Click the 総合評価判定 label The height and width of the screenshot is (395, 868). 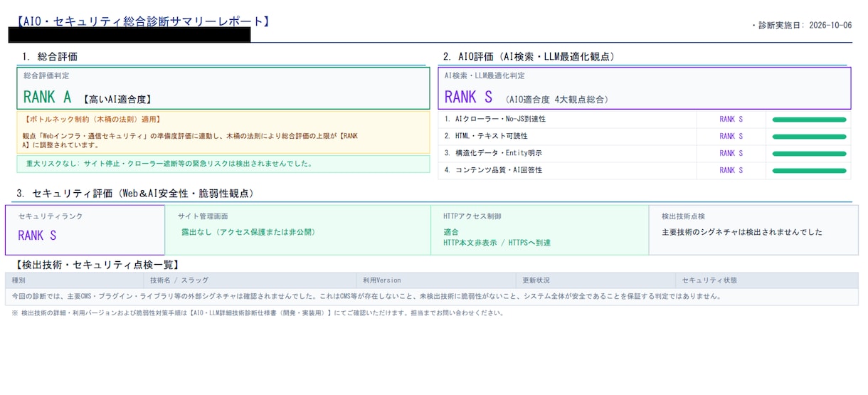(46, 75)
